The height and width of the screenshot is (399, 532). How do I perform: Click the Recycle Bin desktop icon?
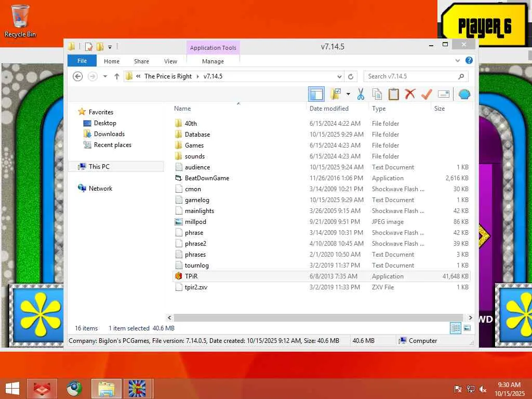click(x=20, y=21)
